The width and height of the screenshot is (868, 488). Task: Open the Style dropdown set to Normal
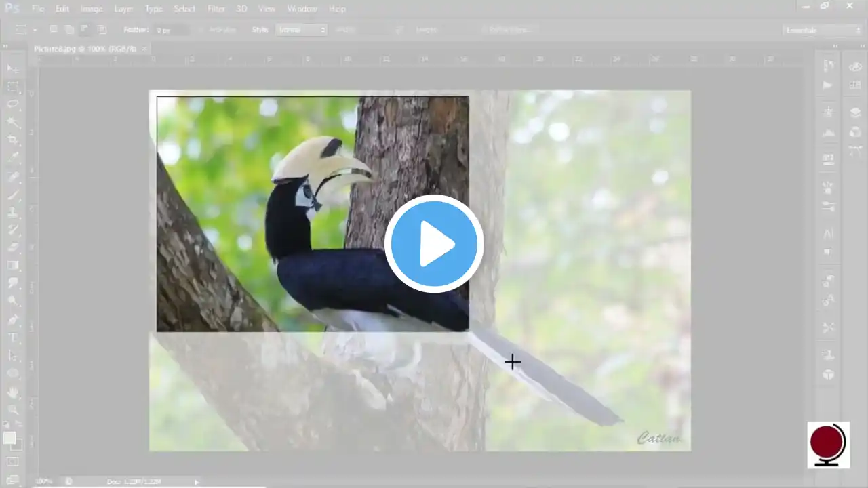[x=302, y=30]
